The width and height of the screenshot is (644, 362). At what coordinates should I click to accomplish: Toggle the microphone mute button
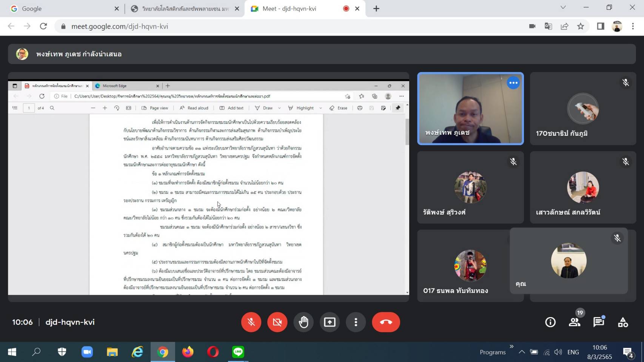coord(251,322)
